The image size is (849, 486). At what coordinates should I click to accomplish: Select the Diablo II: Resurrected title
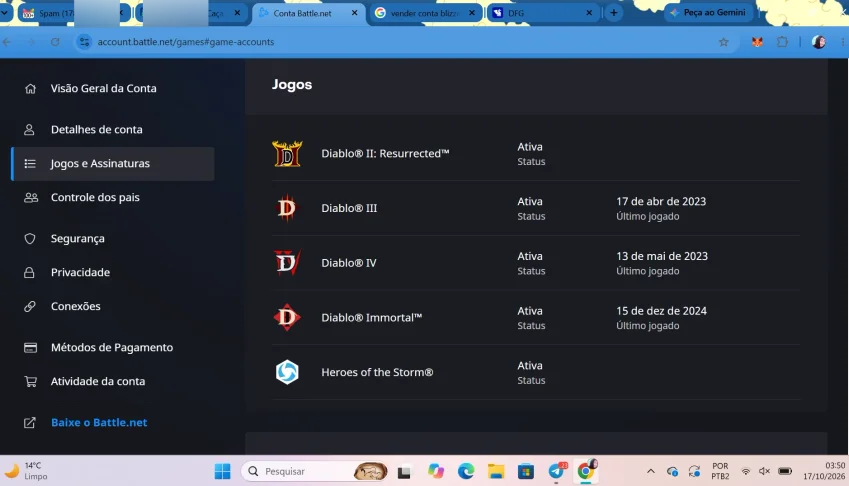(x=385, y=154)
